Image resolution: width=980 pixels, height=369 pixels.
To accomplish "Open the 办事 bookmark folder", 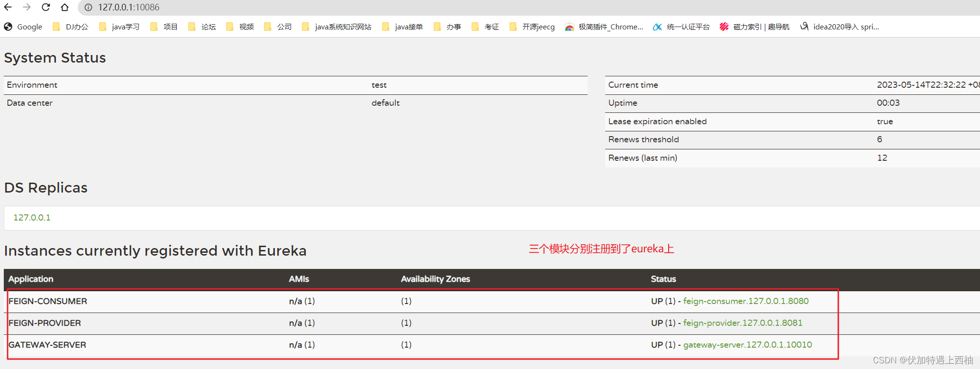I will coord(447,27).
